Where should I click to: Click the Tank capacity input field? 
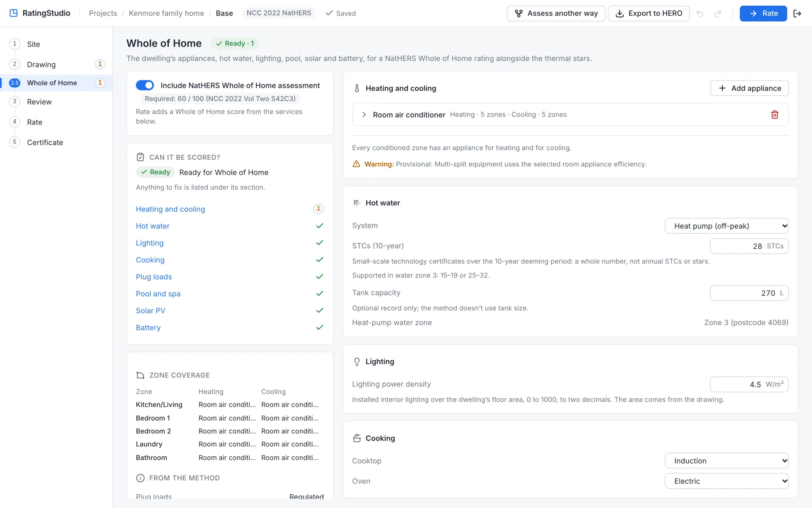click(749, 293)
